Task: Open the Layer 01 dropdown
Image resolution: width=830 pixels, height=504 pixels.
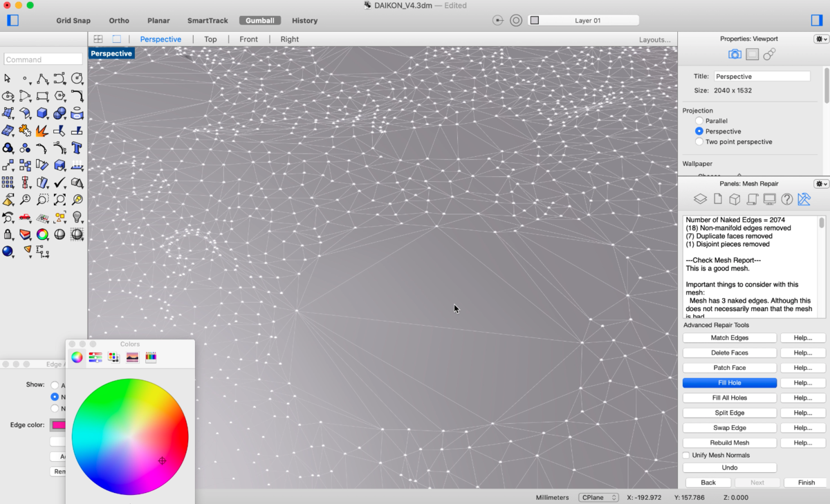Action: coord(584,21)
